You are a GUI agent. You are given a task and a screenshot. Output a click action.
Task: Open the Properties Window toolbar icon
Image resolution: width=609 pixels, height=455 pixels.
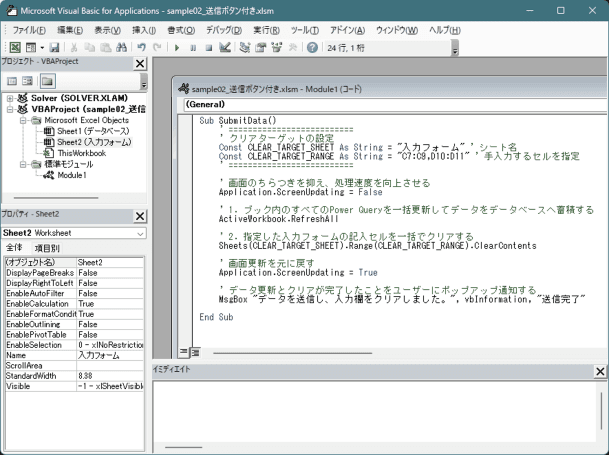[x=261, y=47]
